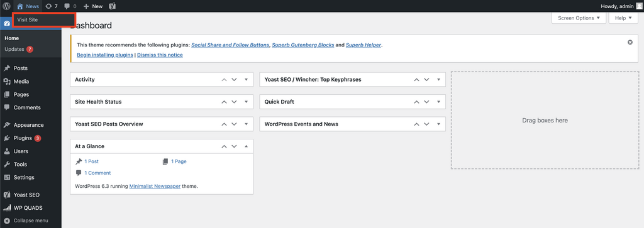Open Posts via the pushpin icon
Viewport: 644px width, 228px height.
(6, 68)
